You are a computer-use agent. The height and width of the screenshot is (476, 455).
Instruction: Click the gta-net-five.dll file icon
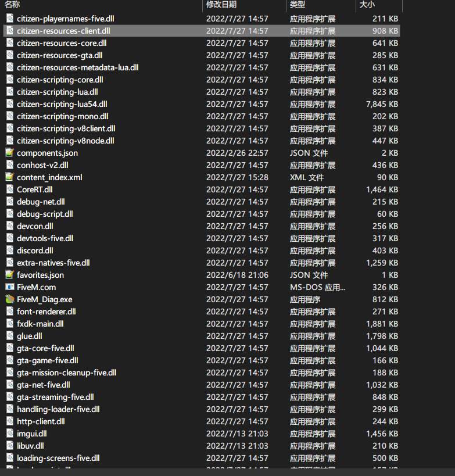click(x=10, y=384)
